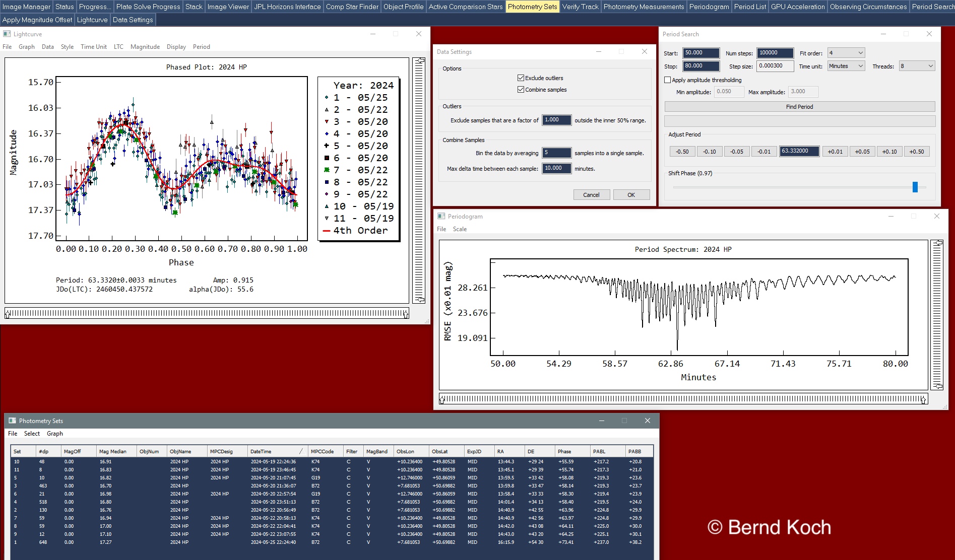Increase period by +0.05
The image size is (955, 560).
click(x=862, y=151)
